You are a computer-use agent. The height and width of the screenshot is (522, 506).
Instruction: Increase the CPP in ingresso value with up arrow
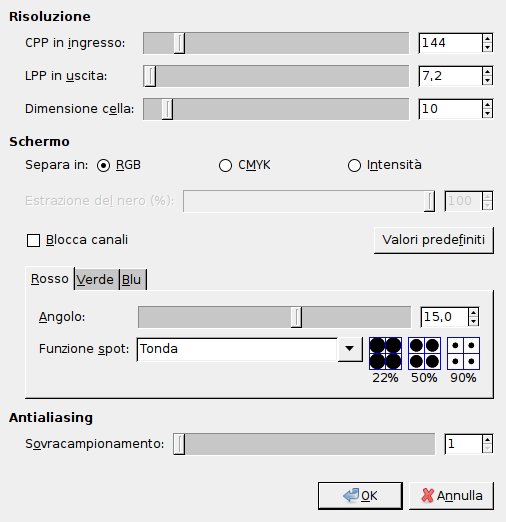click(x=487, y=39)
